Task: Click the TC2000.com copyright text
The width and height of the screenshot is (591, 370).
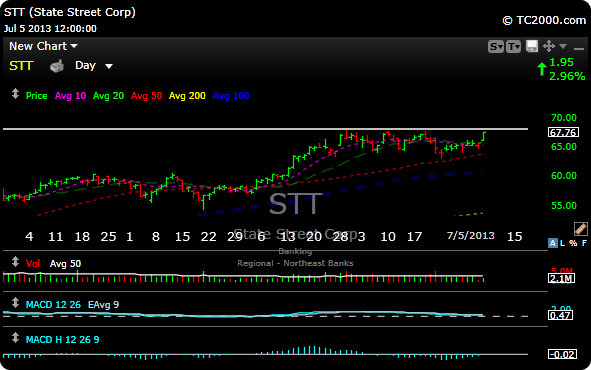Action: tap(544, 20)
